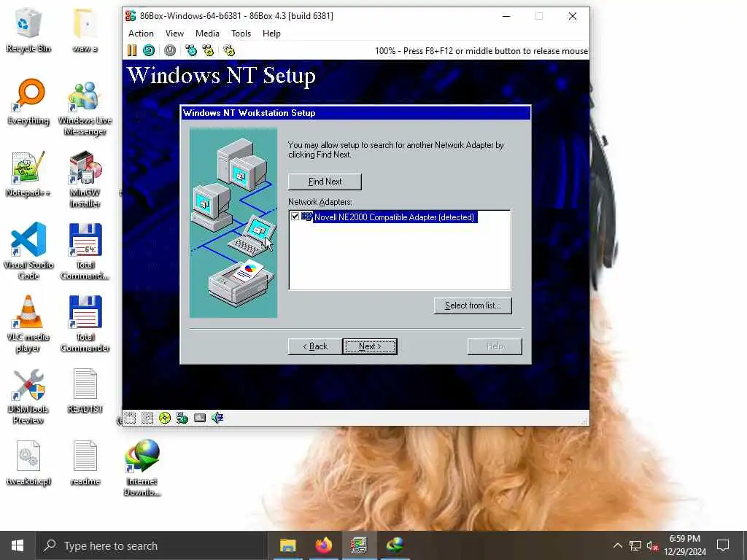Select readme desktop file
The width and height of the screenshot is (747, 560).
[85, 463]
